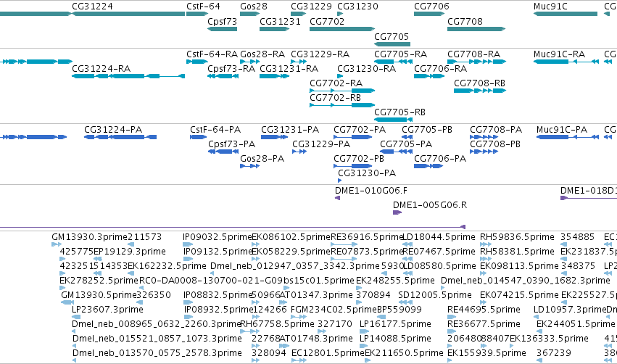Click the CG31224 gene label
The height and width of the screenshot is (364, 617).
point(92,7)
